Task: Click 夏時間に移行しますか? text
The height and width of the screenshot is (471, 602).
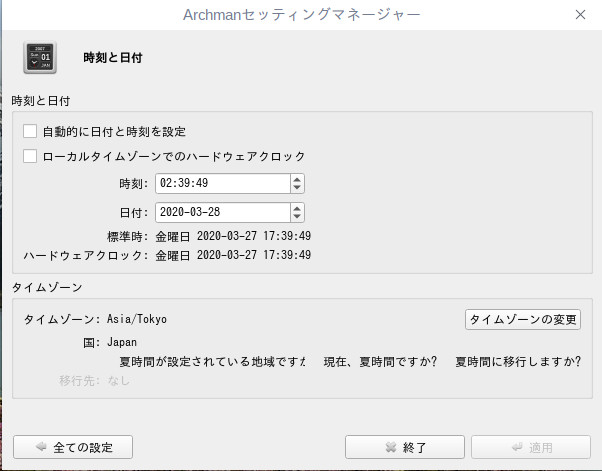Action: (x=518, y=362)
